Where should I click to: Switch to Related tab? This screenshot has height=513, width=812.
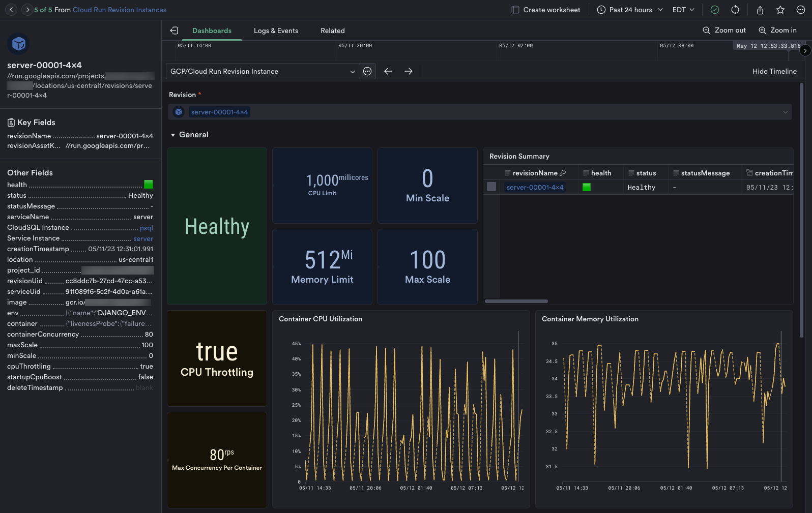tap(332, 31)
